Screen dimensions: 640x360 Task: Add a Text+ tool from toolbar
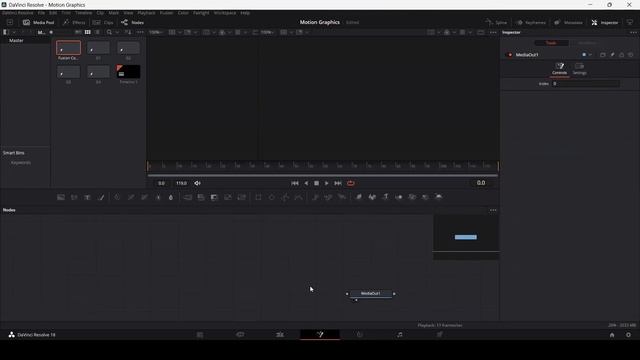pyautogui.click(x=87, y=197)
